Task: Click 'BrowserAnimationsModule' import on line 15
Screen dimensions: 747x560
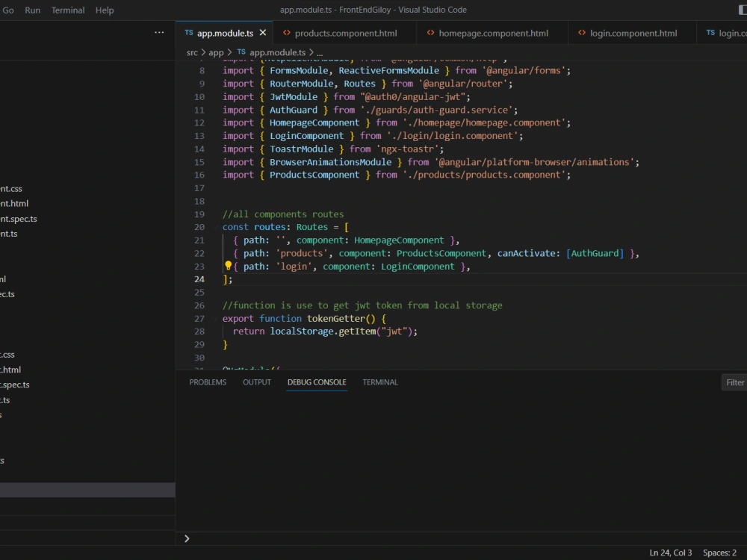Action: coord(331,162)
